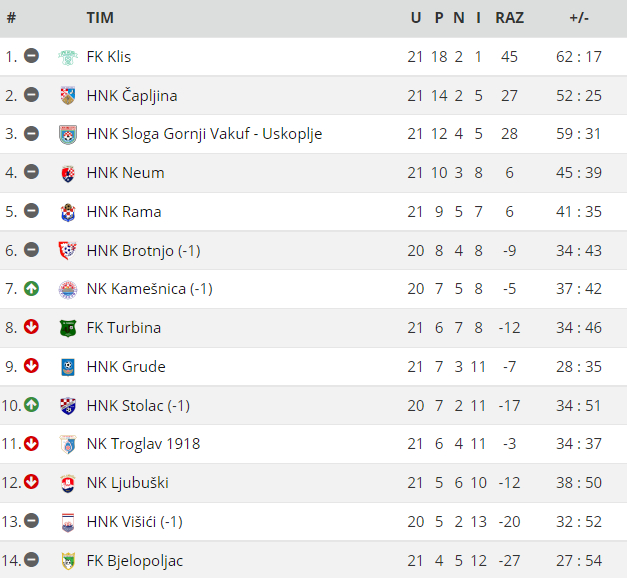Click red down arrow beside FK Turbina
Screen dimensions: 627x578
31,327
